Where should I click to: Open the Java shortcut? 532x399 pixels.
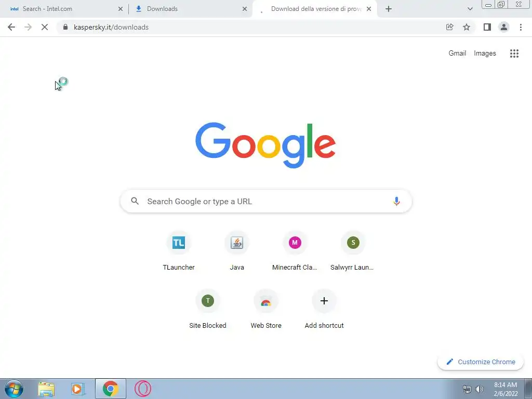pos(237,251)
